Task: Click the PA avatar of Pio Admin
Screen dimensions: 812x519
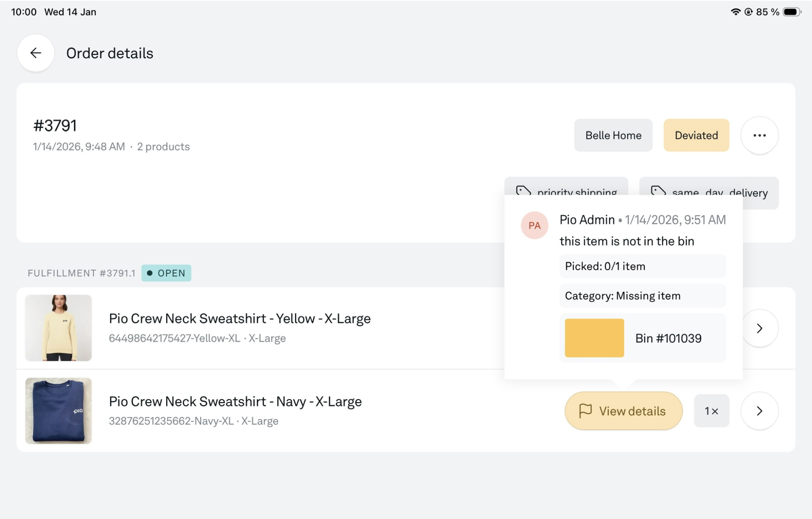Action: click(534, 225)
